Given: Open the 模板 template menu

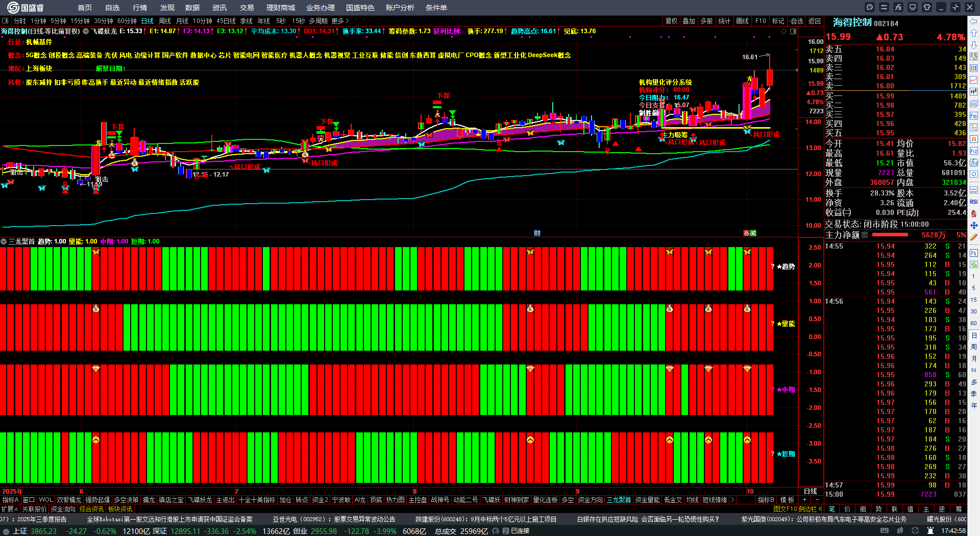Looking at the screenshot, I should click(788, 500).
